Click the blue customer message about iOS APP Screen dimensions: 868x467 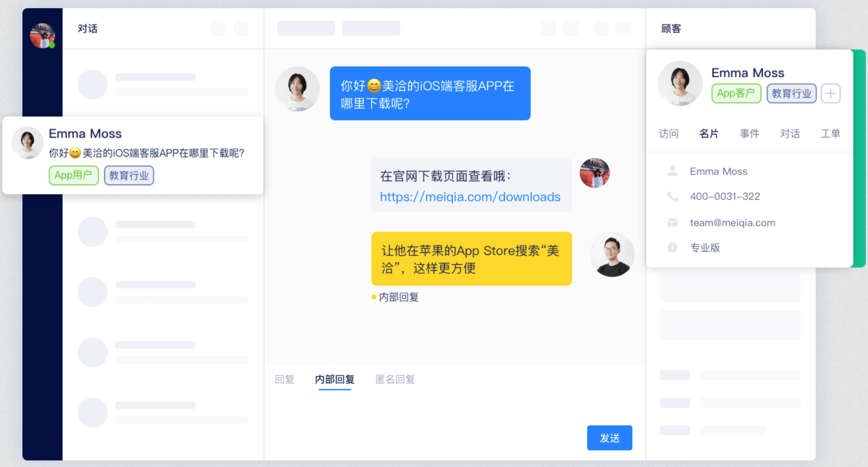tap(430, 93)
